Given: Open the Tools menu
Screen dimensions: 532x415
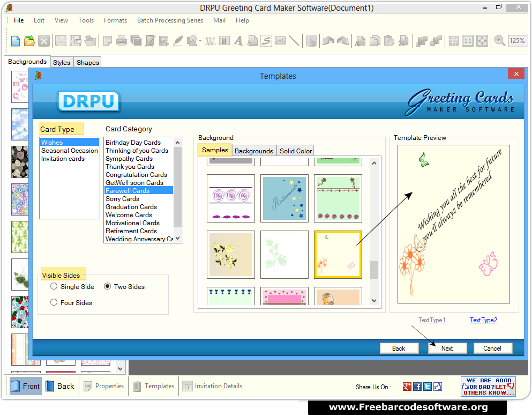Looking at the screenshot, I should (86, 20).
